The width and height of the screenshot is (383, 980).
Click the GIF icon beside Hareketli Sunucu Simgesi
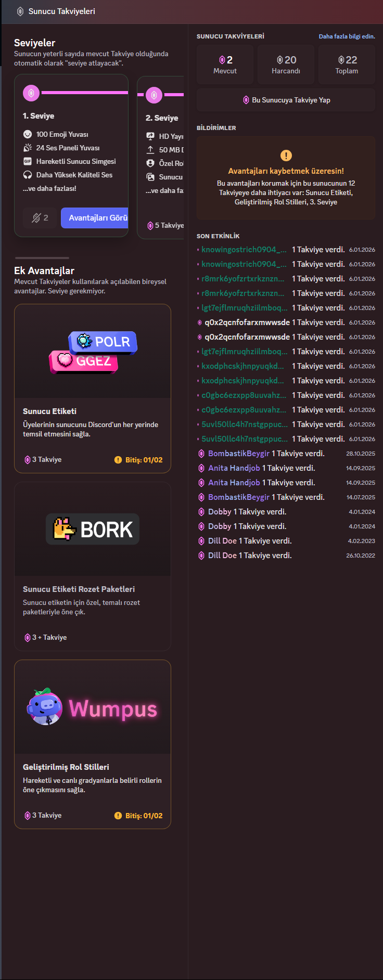(x=28, y=161)
